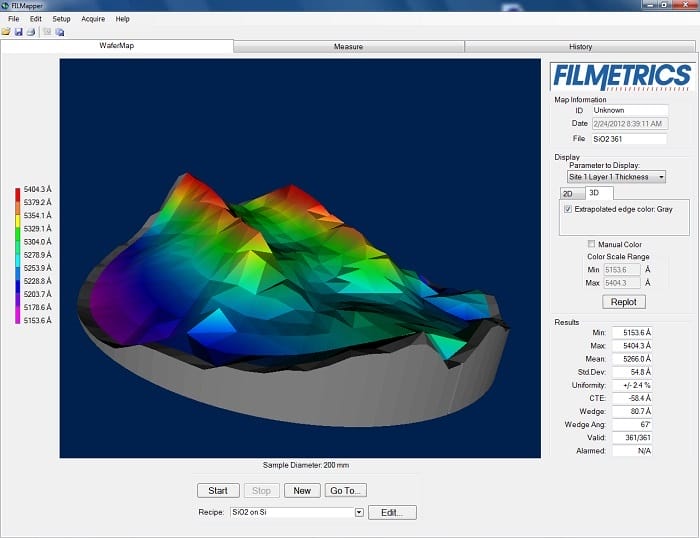Screen dimensions: 700x538
Task: Click the grayed-out toolbar icon after separator
Action: (47, 32)
